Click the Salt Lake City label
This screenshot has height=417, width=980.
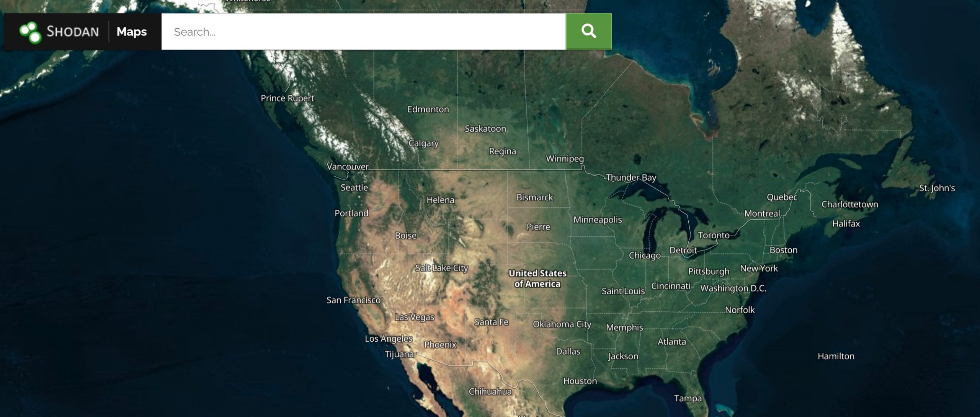(x=442, y=268)
